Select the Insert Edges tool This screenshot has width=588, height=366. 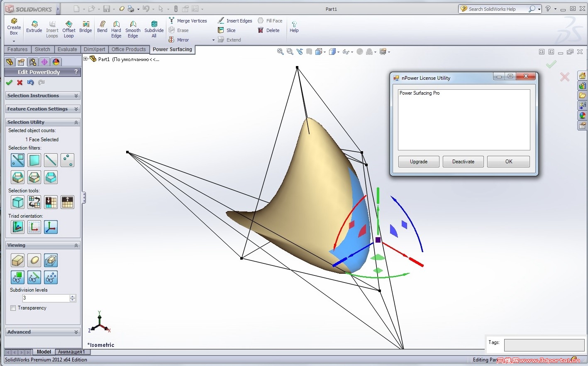(235, 21)
